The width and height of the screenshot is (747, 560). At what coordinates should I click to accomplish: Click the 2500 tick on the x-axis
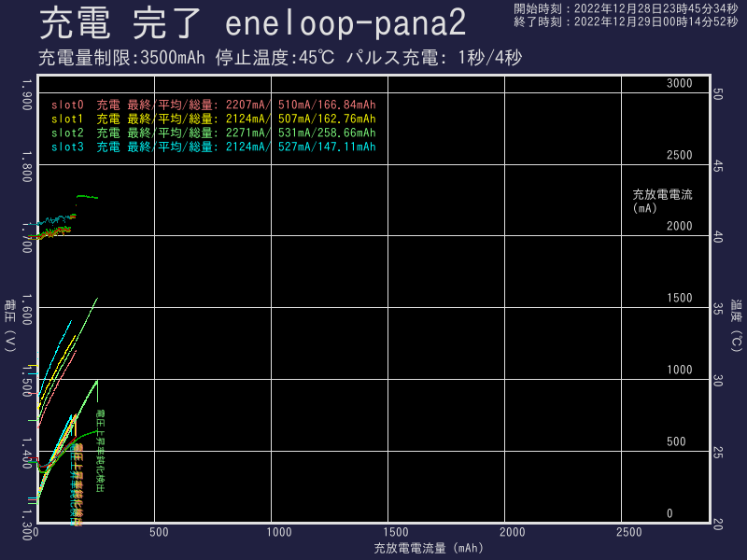629,532
